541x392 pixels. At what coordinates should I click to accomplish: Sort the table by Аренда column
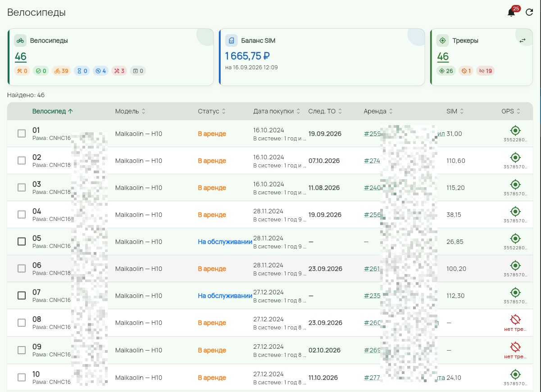(x=378, y=111)
